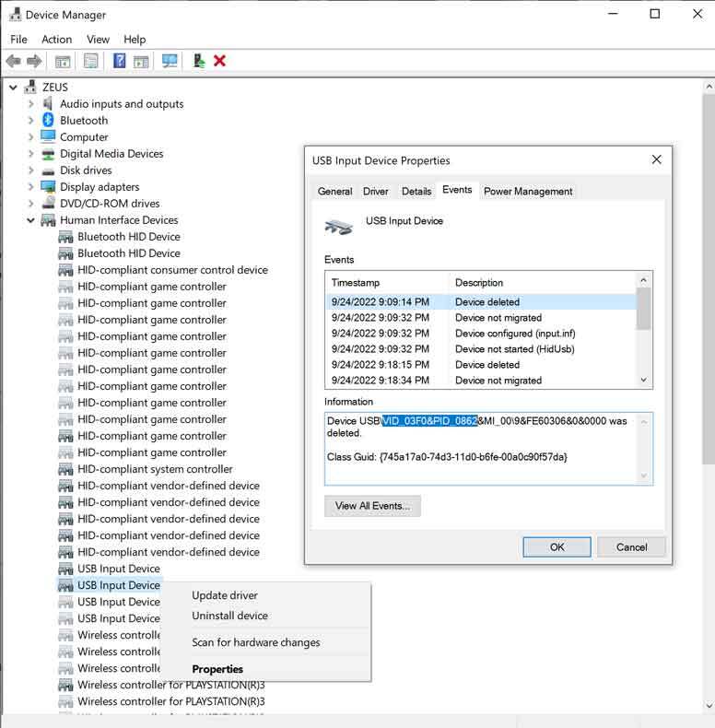Click the Help question mark toolbar icon

pos(119,61)
